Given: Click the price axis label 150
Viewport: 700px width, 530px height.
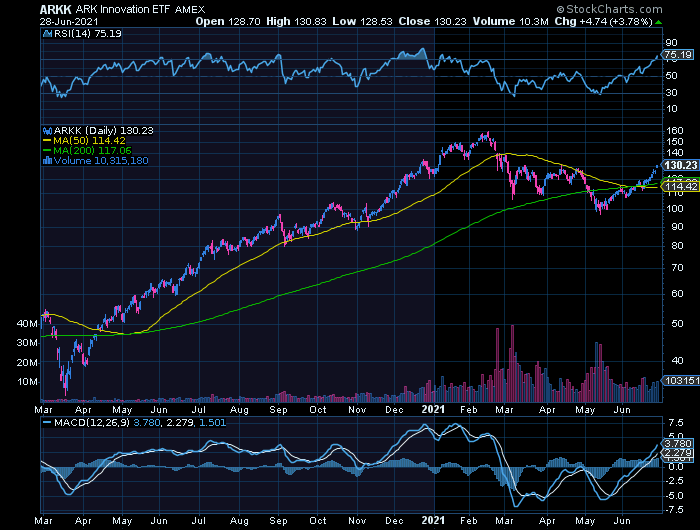Looking at the screenshot, I should point(674,142).
